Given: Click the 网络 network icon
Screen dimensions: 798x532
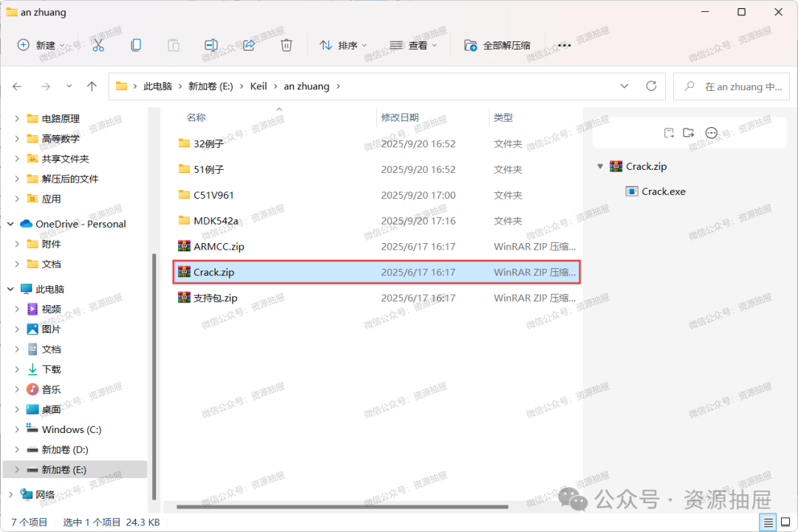Looking at the screenshot, I should tap(26, 494).
